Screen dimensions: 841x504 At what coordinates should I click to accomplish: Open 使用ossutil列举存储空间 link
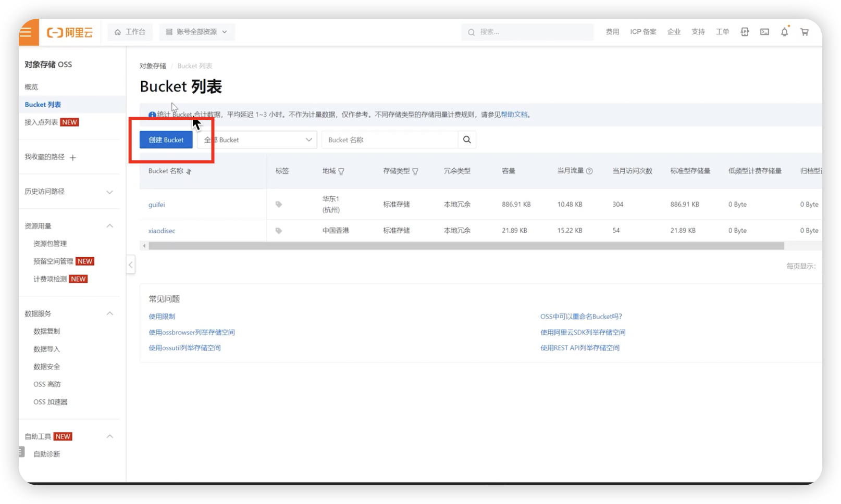pyautogui.click(x=184, y=348)
